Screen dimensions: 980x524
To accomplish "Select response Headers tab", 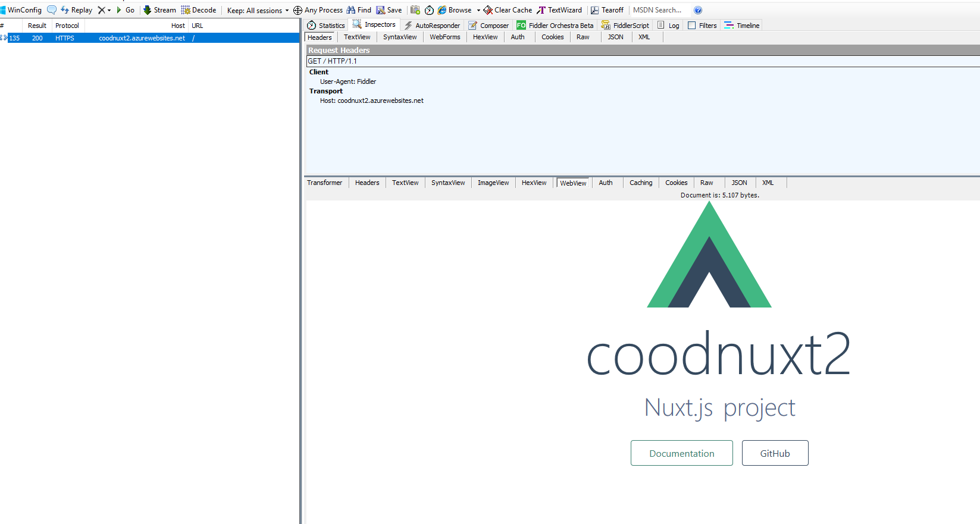I will point(367,183).
